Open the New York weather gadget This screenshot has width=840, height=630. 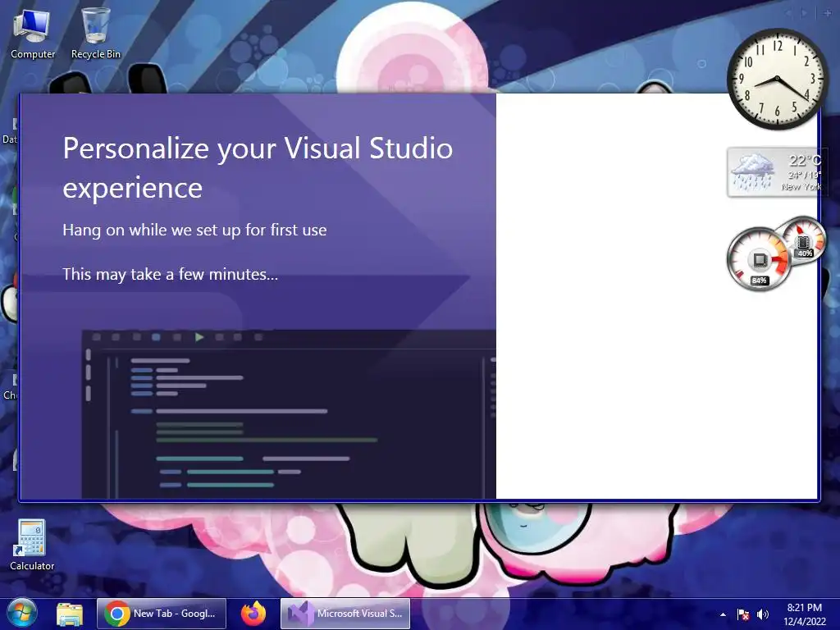click(x=776, y=172)
